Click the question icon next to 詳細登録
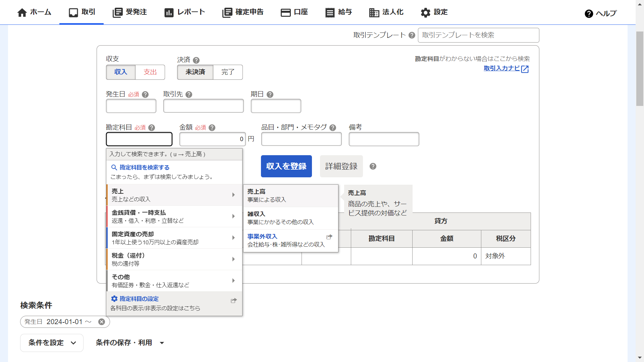The width and height of the screenshot is (644, 362). click(x=373, y=166)
